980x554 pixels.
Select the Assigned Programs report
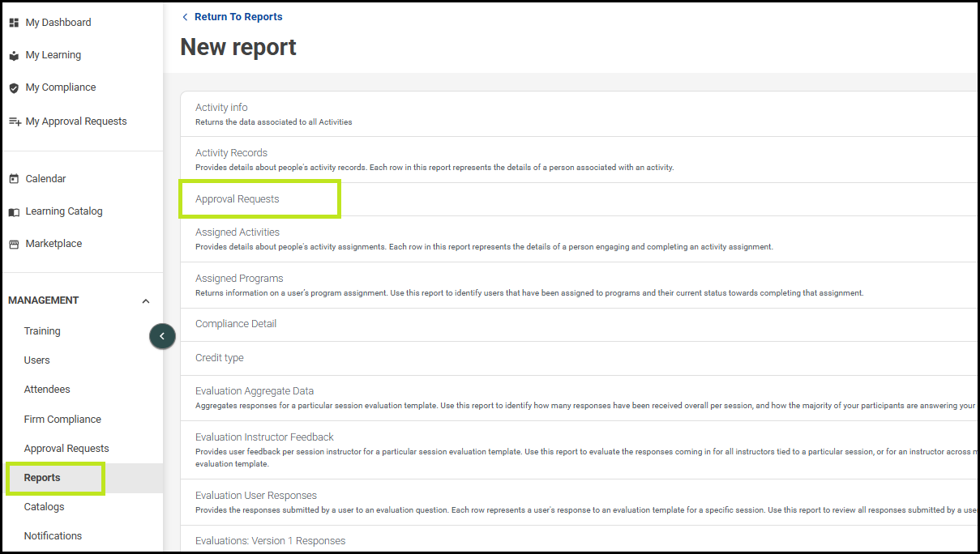click(239, 279)
